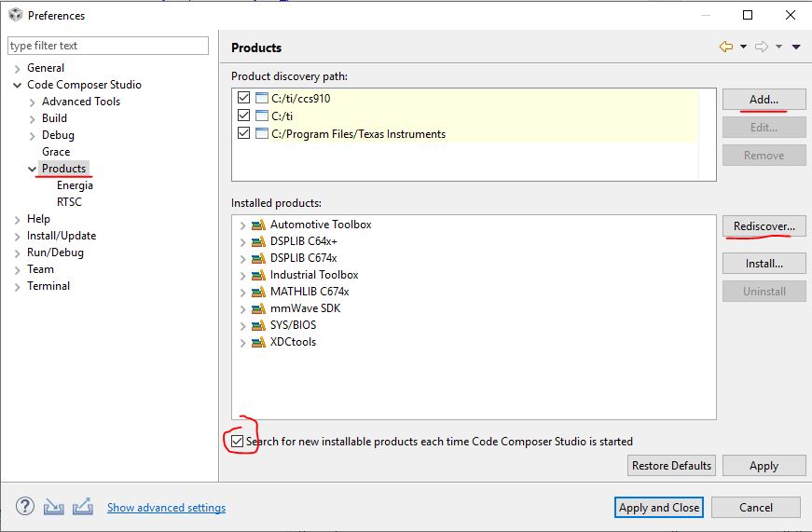812x532 pixels.
Task: Expand the Automotive Toolbox product
Action: [242, 225]
